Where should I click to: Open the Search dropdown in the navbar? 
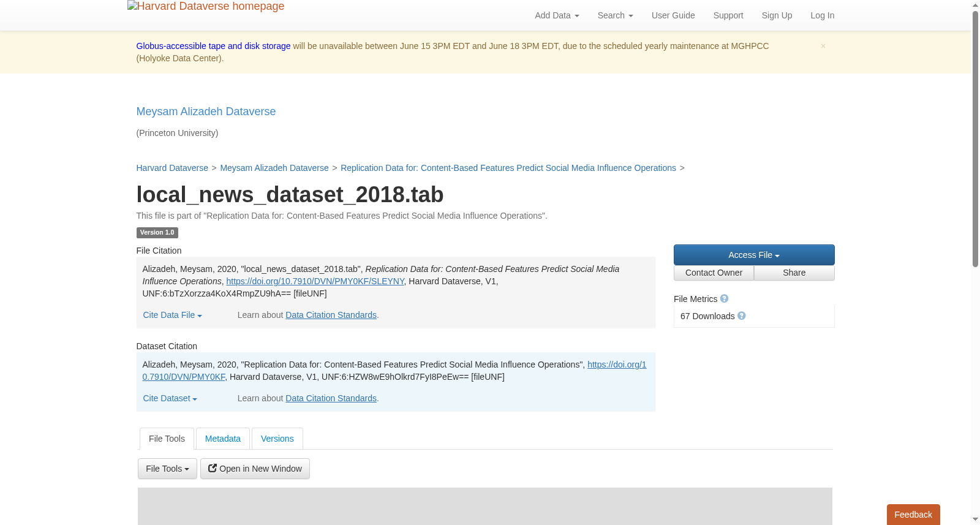[x=615, y=15]
